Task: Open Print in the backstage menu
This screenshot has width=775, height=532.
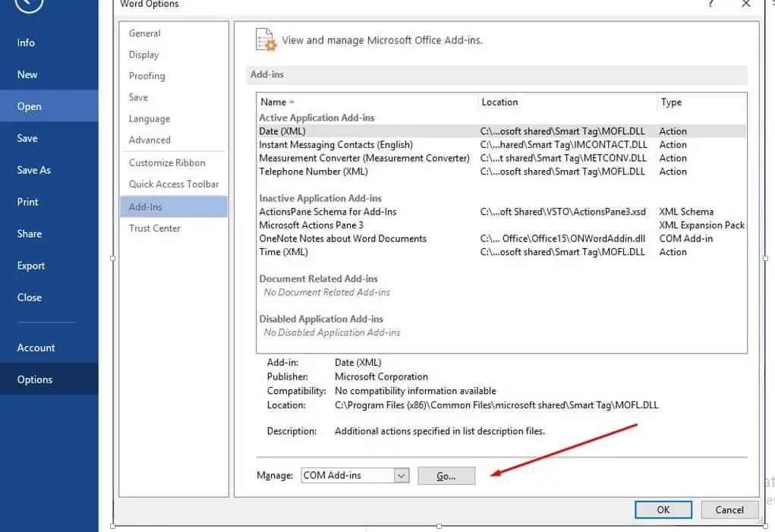Action: click(49, 202)
